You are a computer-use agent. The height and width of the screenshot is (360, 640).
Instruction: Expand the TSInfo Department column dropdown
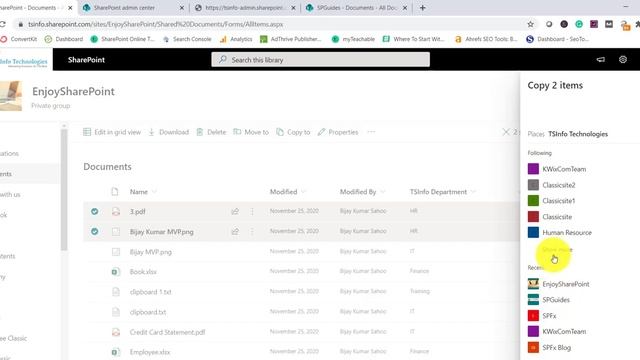click(x=473, y=192)
